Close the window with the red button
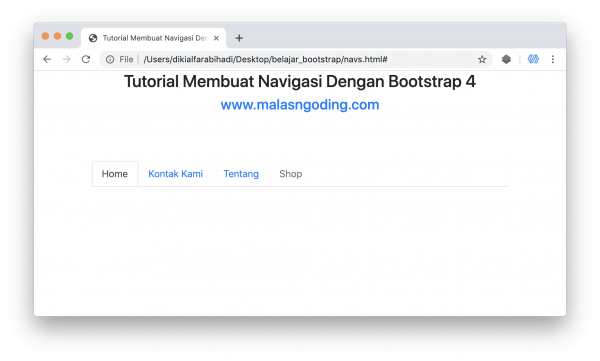Image resolution: width=600 pixels, height=361 pixels. pyautogui.click(x=45, y=36)
